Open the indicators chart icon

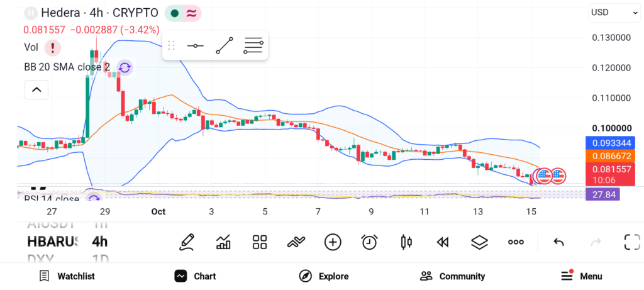coord(223,242)
